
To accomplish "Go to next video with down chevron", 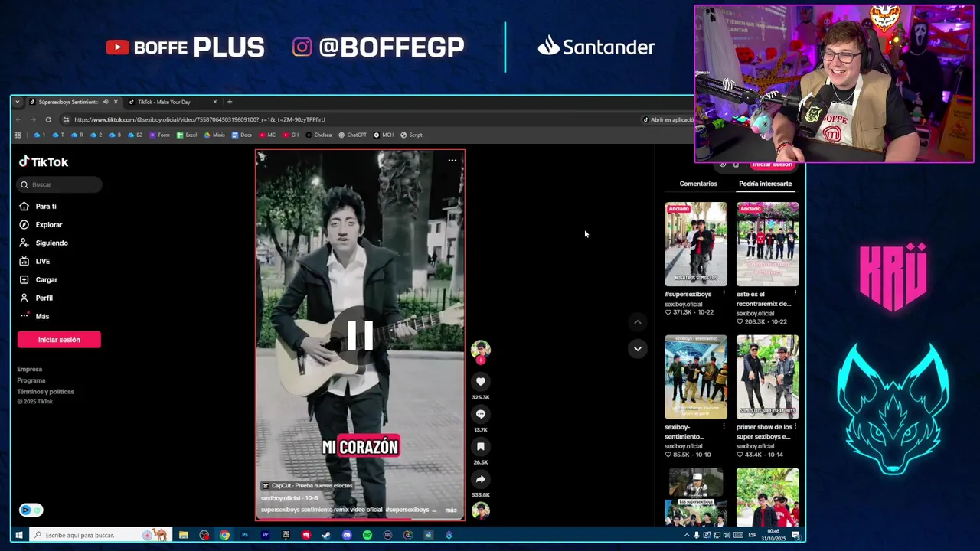I will click(x=637, y=349).
